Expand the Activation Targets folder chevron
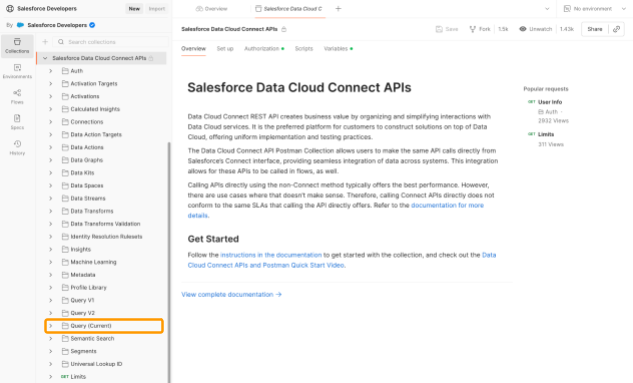 [x=50, y=84]
